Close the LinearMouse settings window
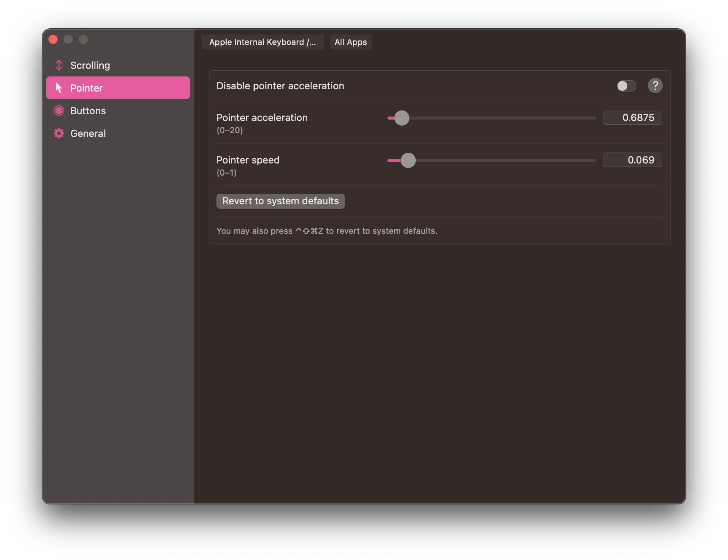The height and width of the screenshot is (560, 728). (x=53, y=39)
